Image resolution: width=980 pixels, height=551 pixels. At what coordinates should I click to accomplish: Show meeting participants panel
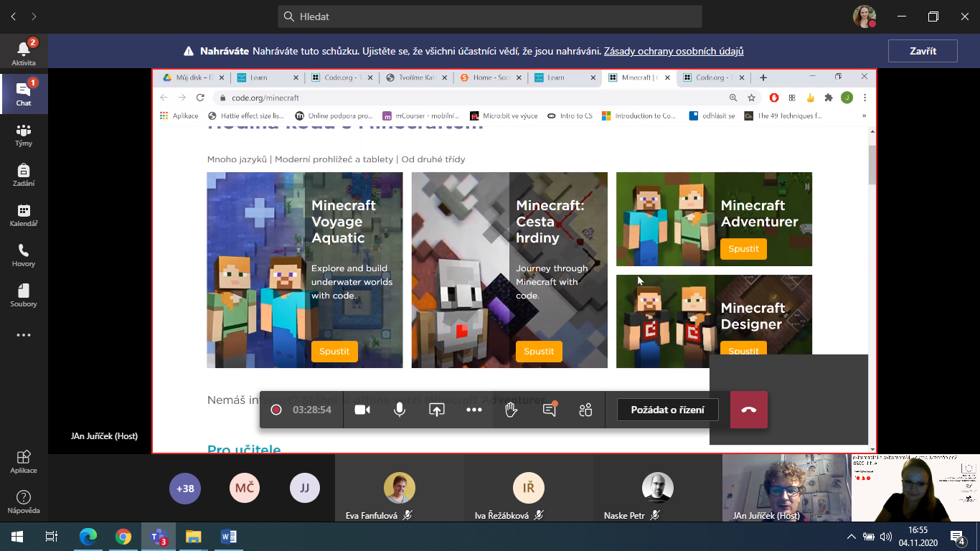coord(585,410)
